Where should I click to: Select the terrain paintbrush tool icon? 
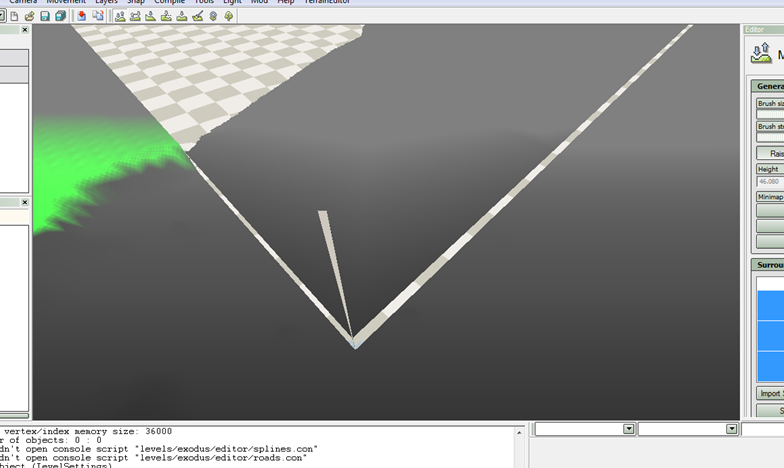(198, 16)
